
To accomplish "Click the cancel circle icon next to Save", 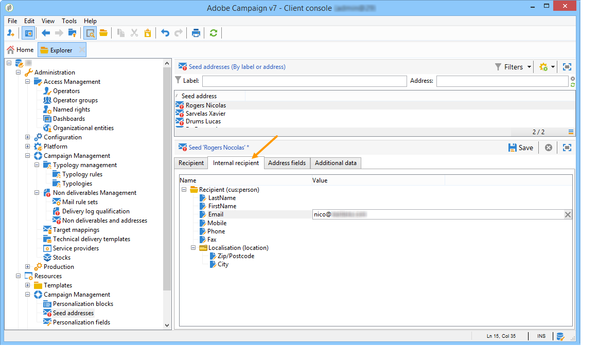I will [x=549, y=148].
